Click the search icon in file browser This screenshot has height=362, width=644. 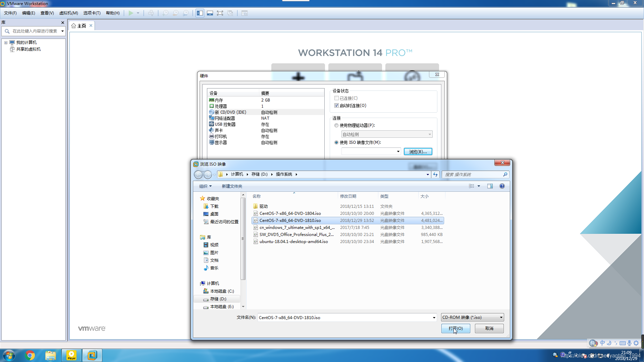click(x=505, y=174)
